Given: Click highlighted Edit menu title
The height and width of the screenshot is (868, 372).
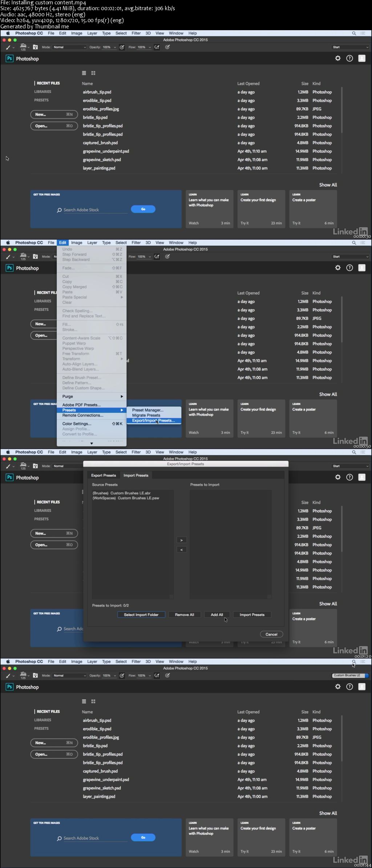Looking at the screenshot, I should tap(62, 243).
